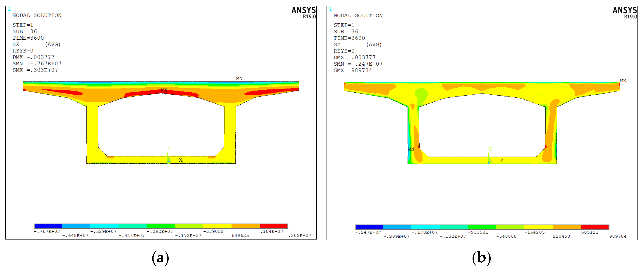Screen dimensions: 644x271
Task: Click the SY (AVG) label
Action: tap(357, 45)
